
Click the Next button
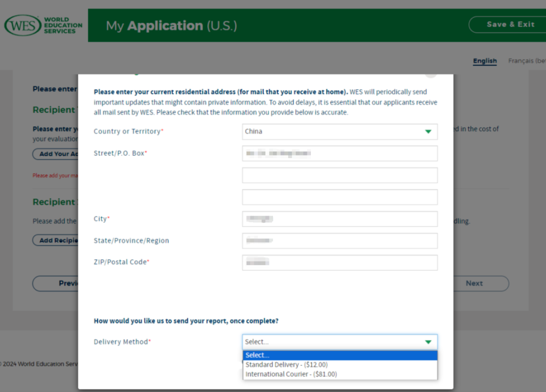[474, 283]
